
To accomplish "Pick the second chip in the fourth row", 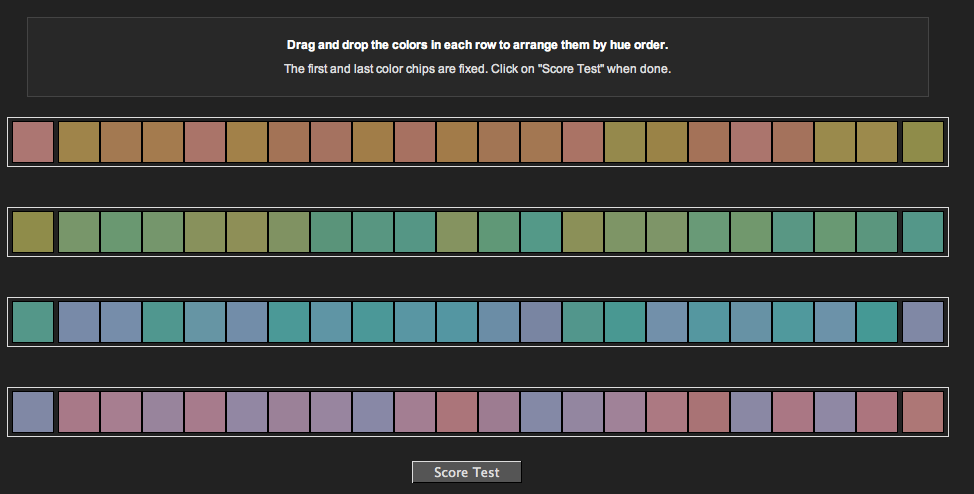I will pyautogui.click(x=79, y=412).
